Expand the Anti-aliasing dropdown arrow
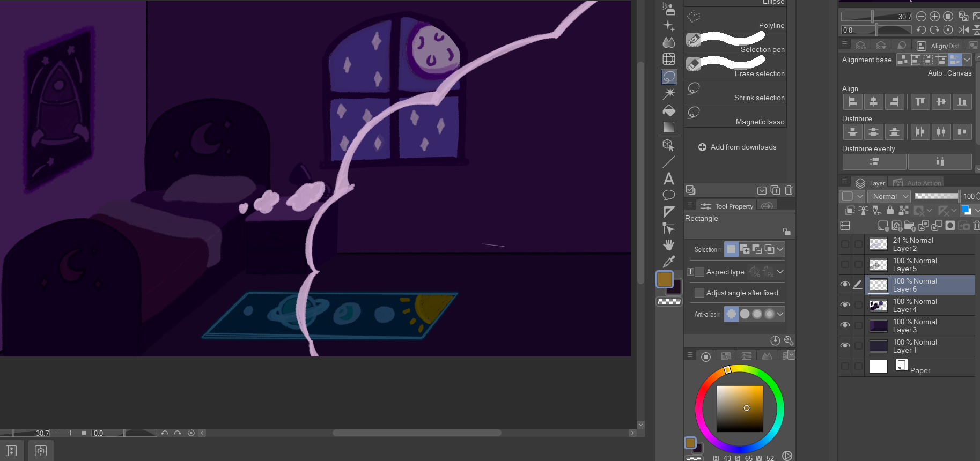The image size is (980, 461). [780, 314]
